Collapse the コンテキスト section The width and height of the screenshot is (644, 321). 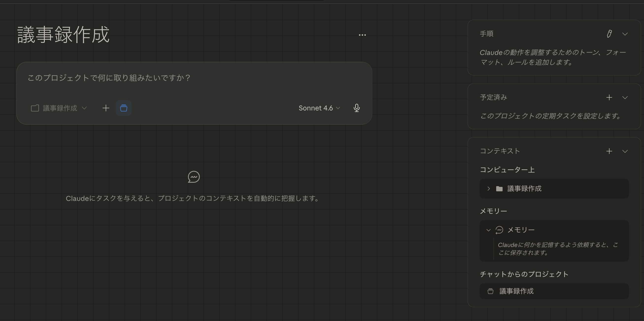tap(625, 151)
